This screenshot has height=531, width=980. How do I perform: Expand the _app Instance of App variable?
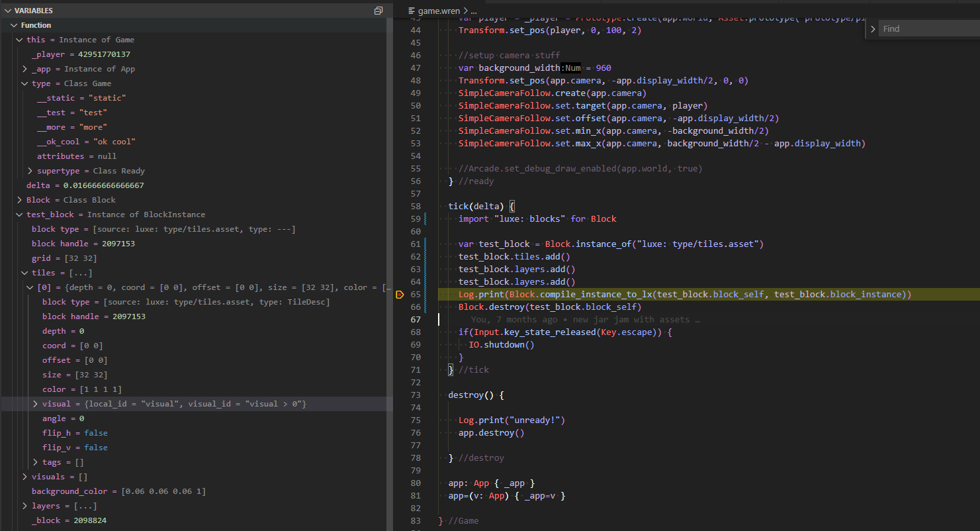(x=24, y=69)
